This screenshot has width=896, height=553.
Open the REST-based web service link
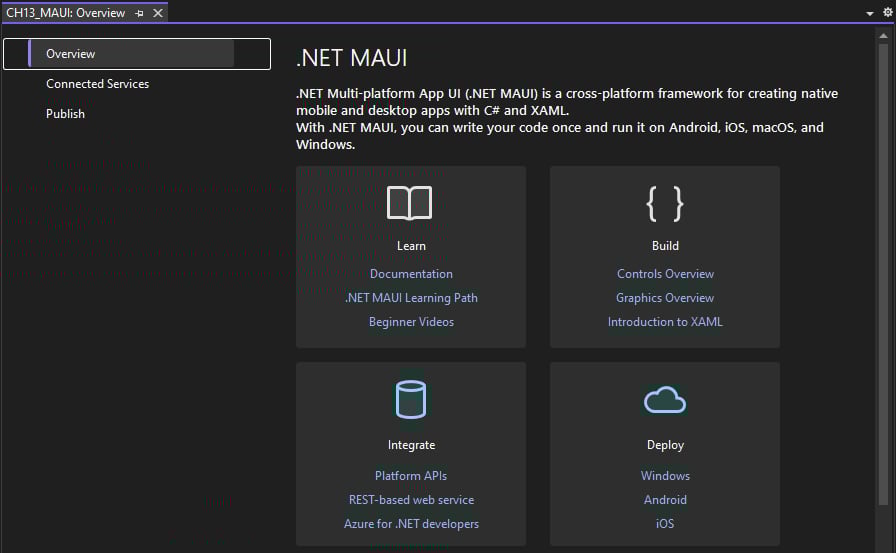tap(411, 499)
